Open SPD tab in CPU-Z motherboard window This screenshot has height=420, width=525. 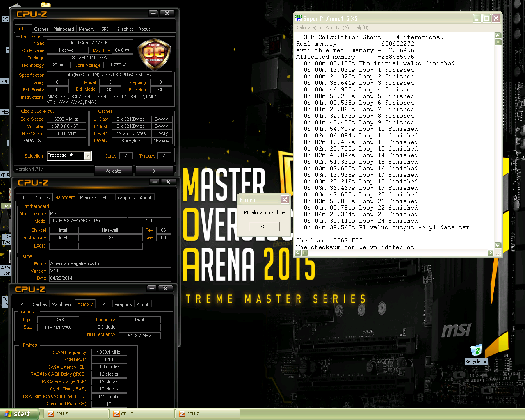[107, 198]
